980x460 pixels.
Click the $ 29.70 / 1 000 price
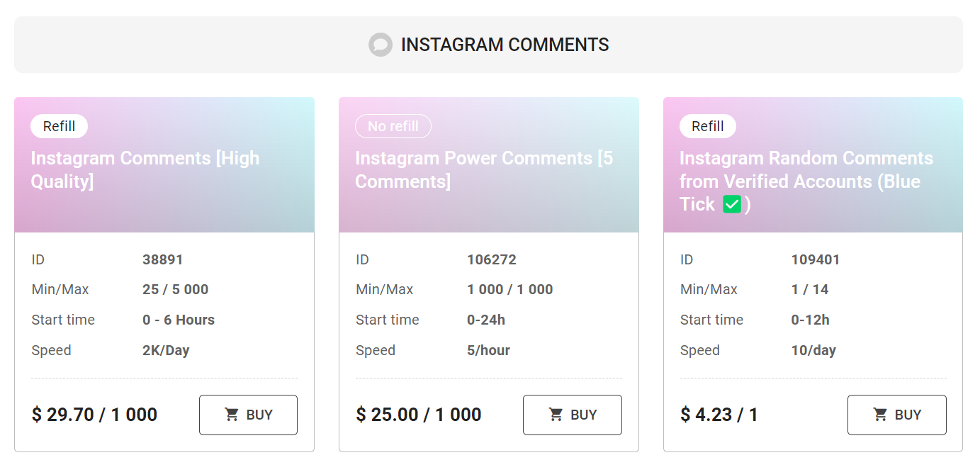[x=94, y=415]
